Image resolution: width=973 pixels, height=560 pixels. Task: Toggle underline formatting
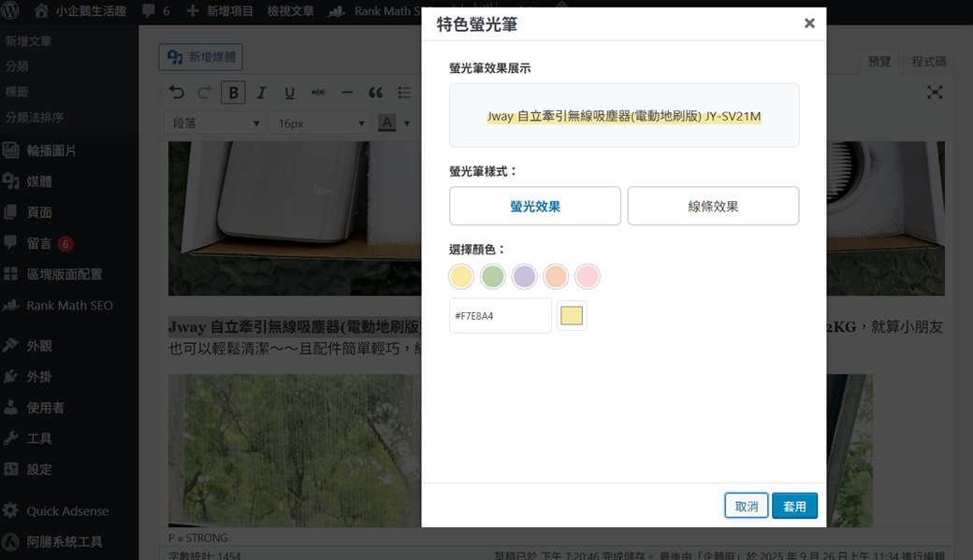(x=289, y=93)
